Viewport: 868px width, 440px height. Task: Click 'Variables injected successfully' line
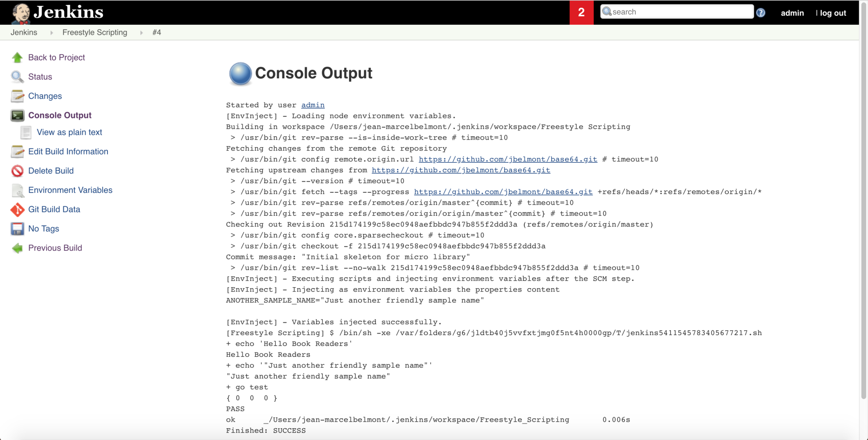click(334, 322)
